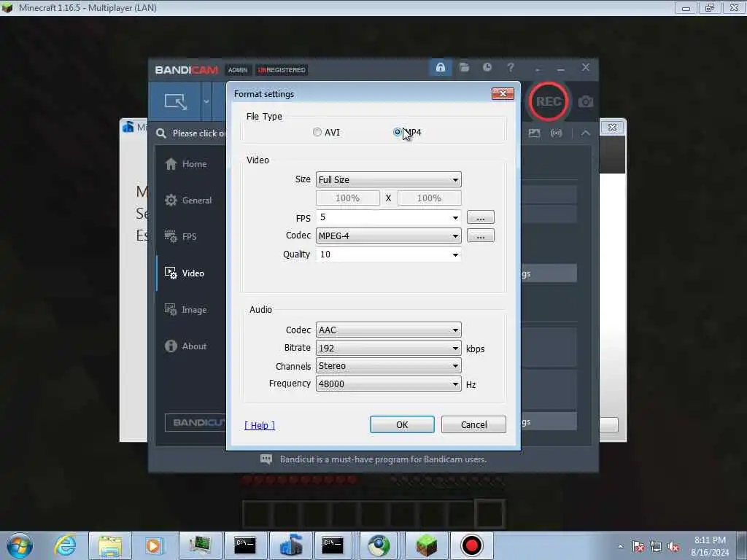
Task: Open Windows Media Player from the taskbar
Action: click(154, 545)
